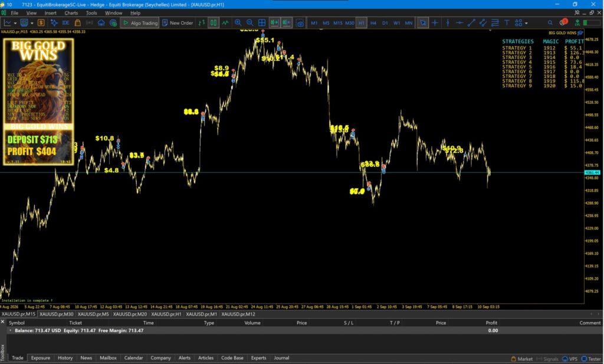Click the dollar trading accounts icon
Screen dimensions: 604x364
pyautogui.click(x=41, y=23)
